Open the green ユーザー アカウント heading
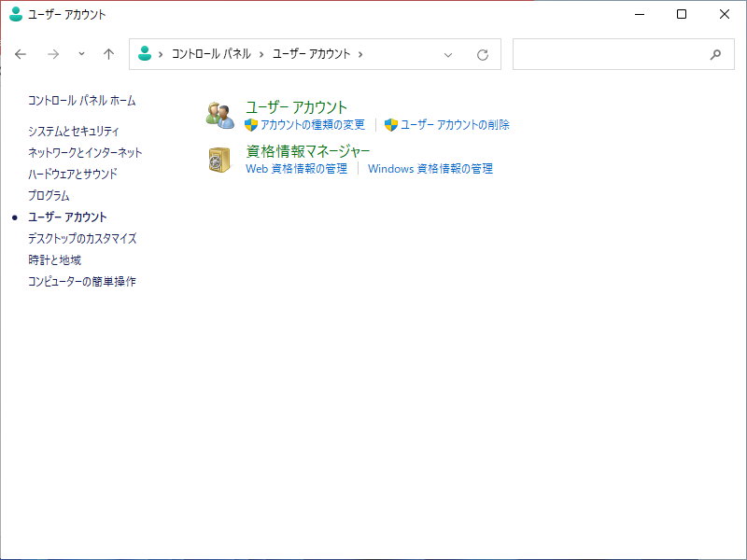The image size is (747, 560). point(296,107)
